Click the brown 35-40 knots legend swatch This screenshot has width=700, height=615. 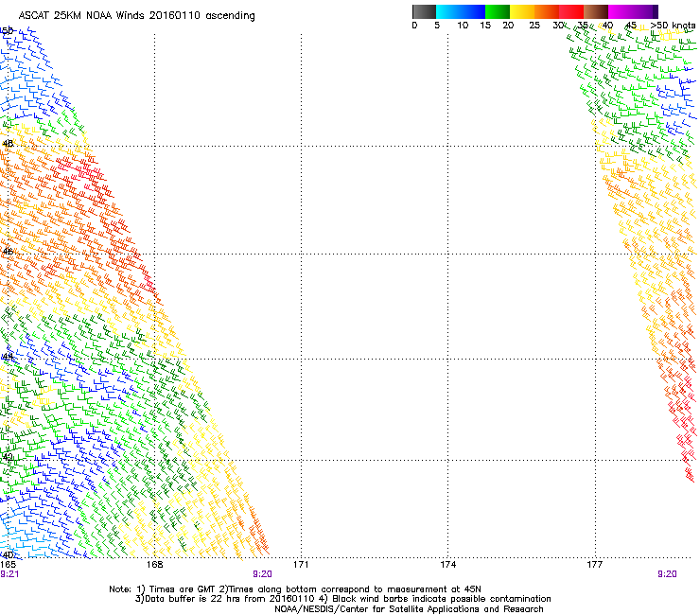[x=596, y=11]
